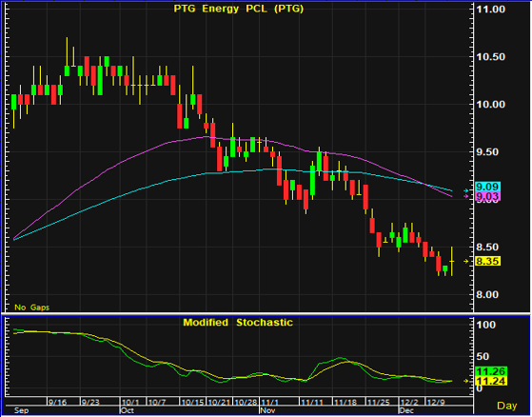Image resolution: width=532 pixels, height=417 pixels.
Task: Click the 8.00 price axis label
Action: 488,294
